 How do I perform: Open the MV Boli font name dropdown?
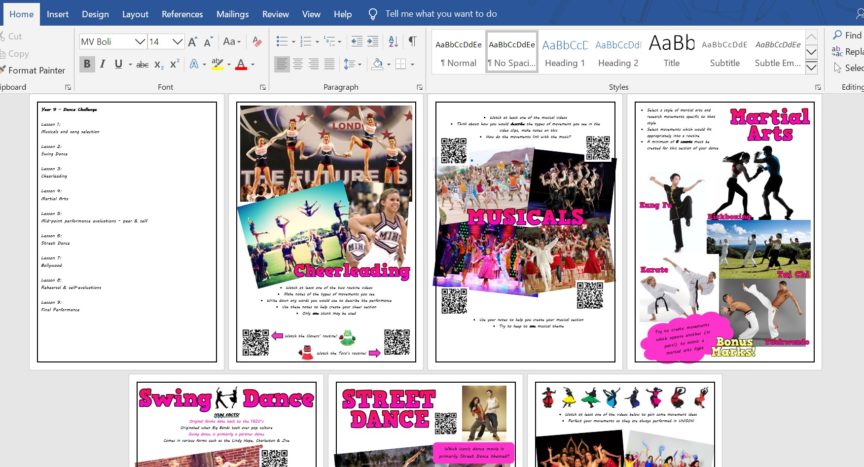[x=139, y=42]
